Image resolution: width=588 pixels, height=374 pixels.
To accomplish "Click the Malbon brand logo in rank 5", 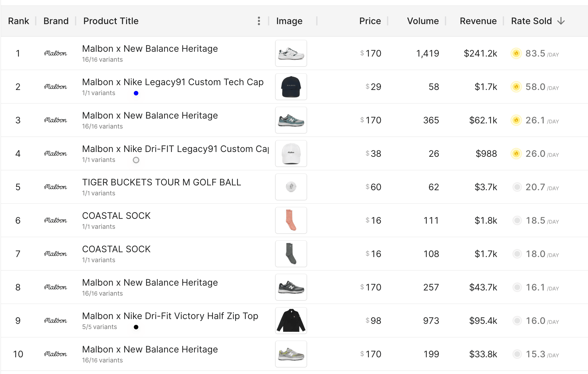I will (56, 187).
